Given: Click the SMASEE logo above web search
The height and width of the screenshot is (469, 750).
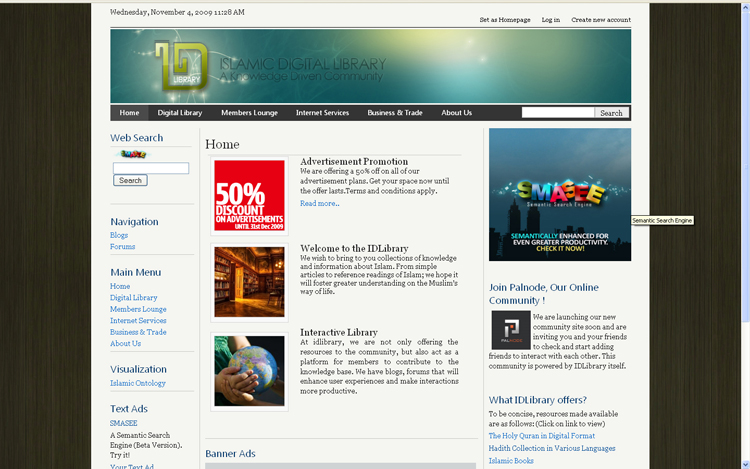Looking at the screenshot, I should 132,154.
